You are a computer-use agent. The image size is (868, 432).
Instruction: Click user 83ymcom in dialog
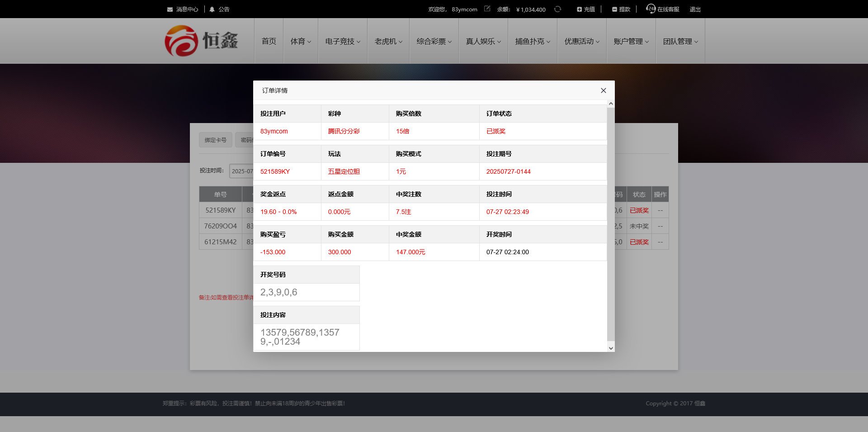(x=274, y=131)
